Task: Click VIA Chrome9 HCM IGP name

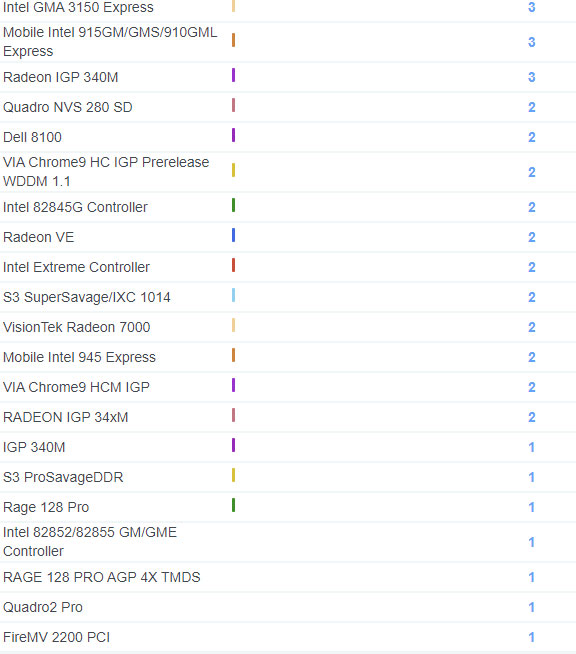Action: pos(76,387)
